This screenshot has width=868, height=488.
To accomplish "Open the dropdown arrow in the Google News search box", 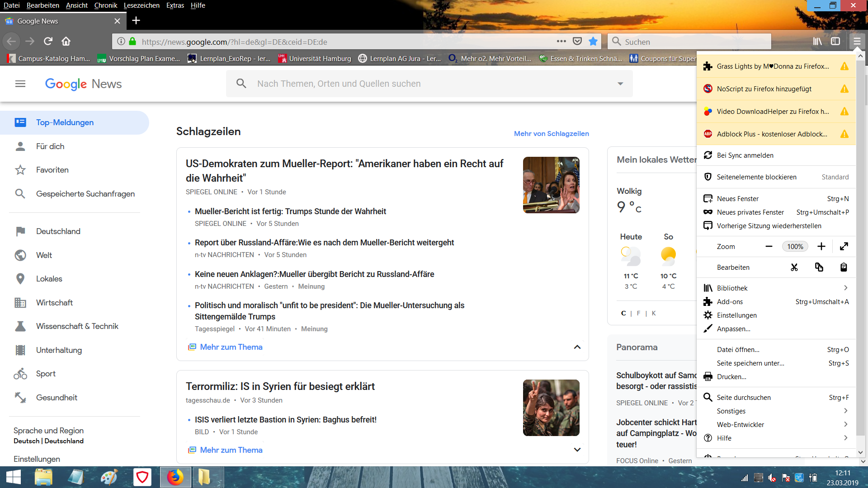I will coord(620,84).
